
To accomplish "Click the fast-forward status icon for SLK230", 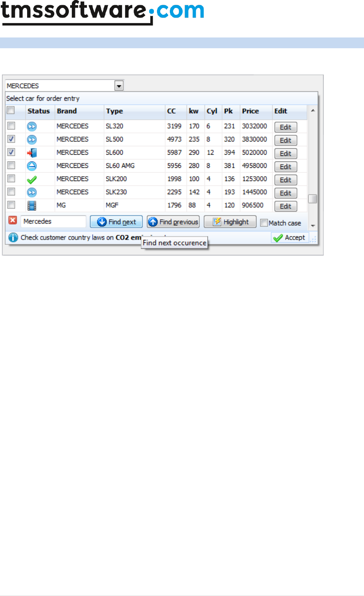I will (31, 192).
